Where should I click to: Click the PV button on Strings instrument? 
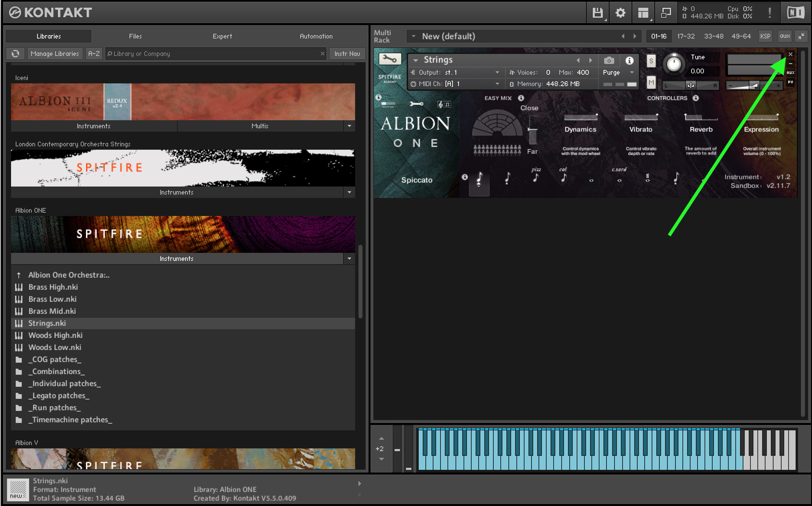tap(791, 82)
